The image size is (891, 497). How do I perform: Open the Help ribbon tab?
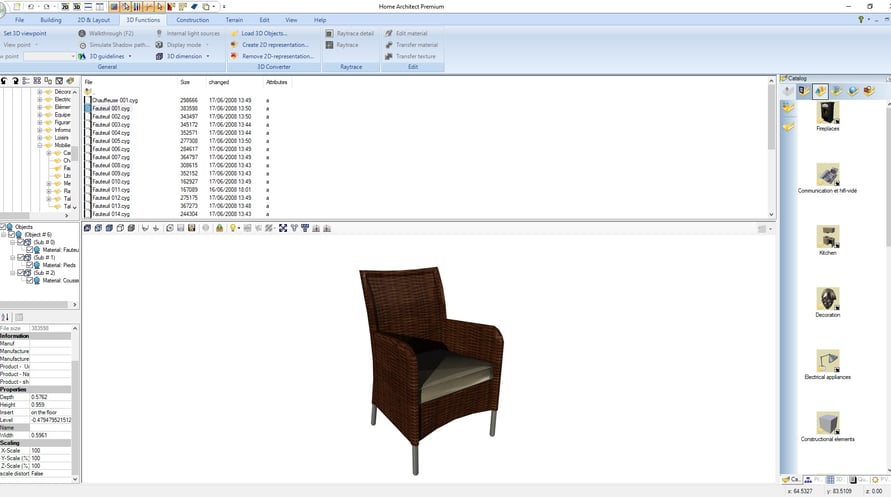pyautogui.click(x=320, y=20)
